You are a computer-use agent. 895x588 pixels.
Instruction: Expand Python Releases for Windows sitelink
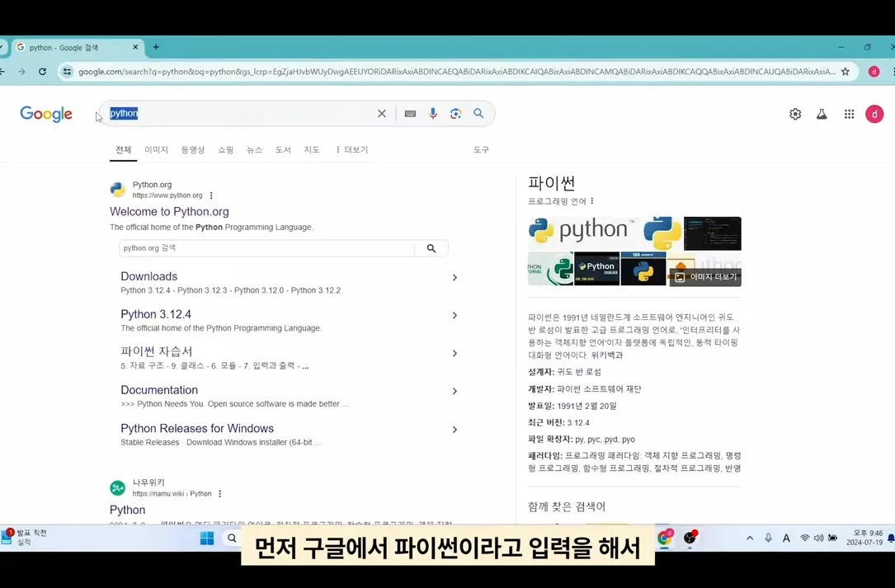coord(455,430)
